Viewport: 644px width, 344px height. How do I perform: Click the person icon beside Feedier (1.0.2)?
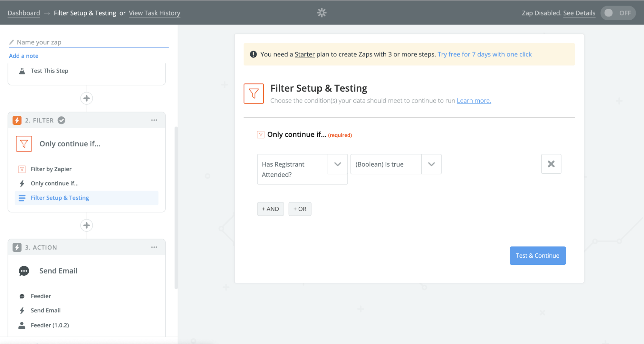22,325
